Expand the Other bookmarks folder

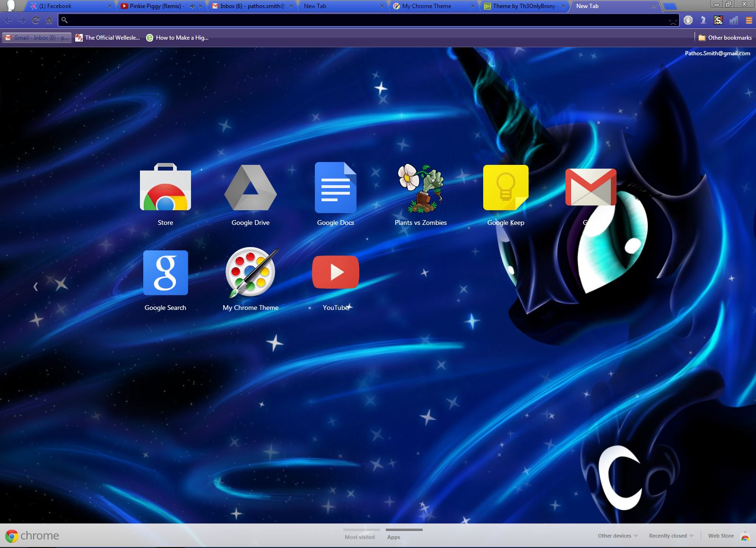pos(725,38)
